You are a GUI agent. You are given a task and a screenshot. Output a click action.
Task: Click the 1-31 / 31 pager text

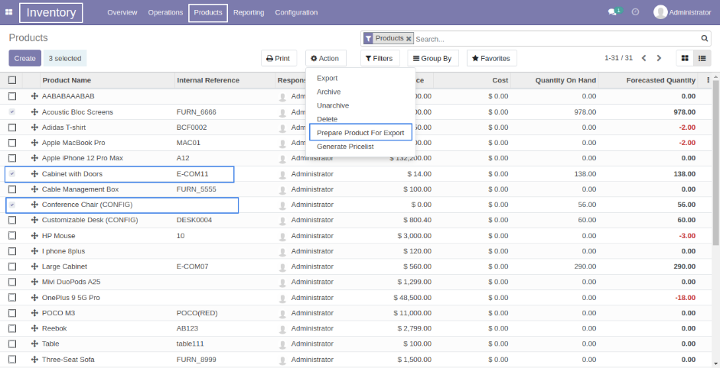pyautogui.click(x=618, y=58)
